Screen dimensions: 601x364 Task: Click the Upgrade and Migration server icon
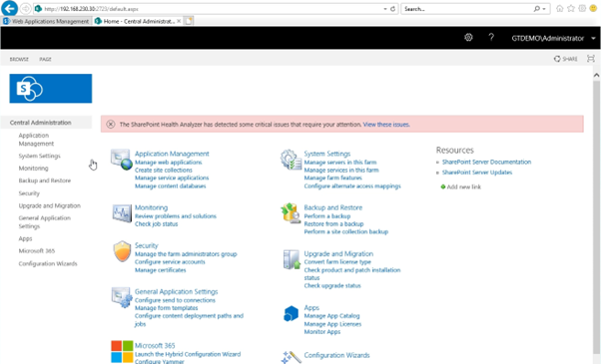point(292,259)
